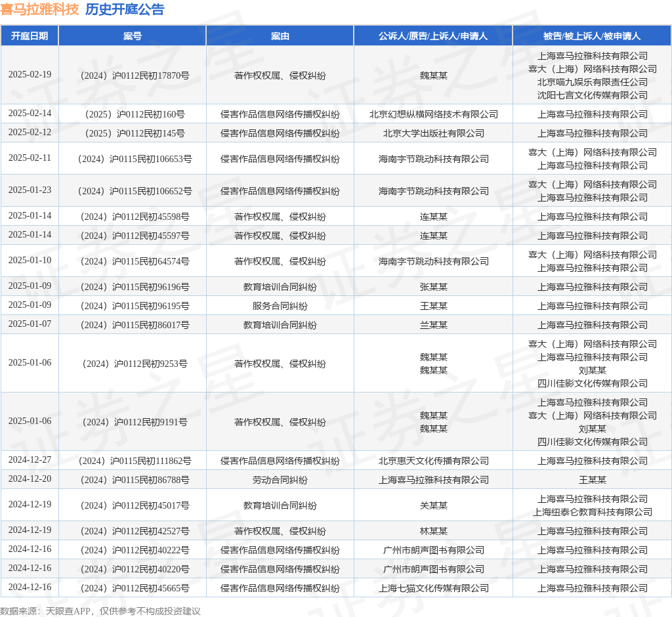Click plaintiff 北京大学出版社有限公司
672x617 pixels.
point(433,133)
